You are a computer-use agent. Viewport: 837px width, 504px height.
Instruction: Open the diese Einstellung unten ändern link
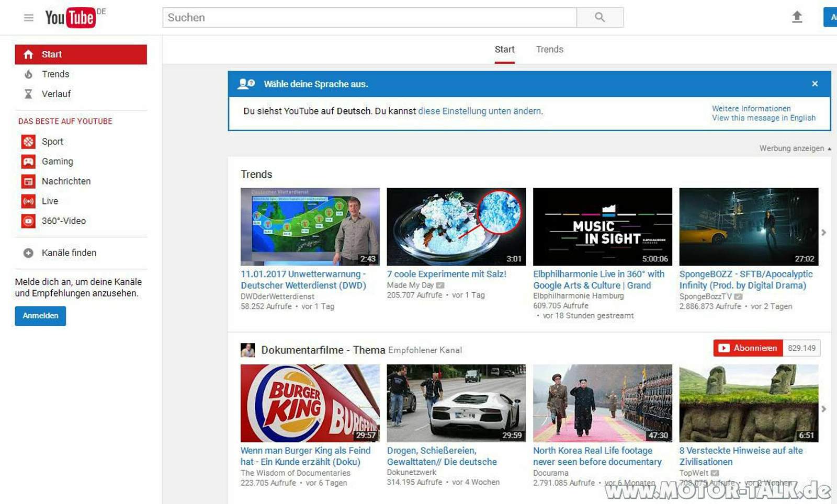click(x=480, y=111)
